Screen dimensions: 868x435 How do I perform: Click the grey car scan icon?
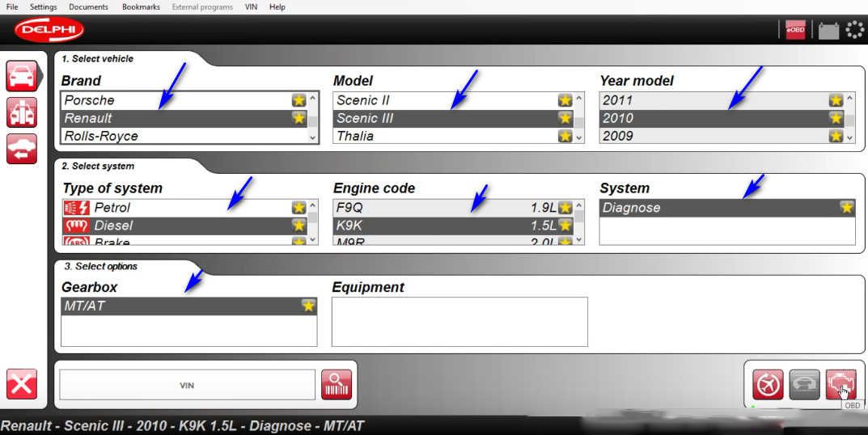pos(804,385)
